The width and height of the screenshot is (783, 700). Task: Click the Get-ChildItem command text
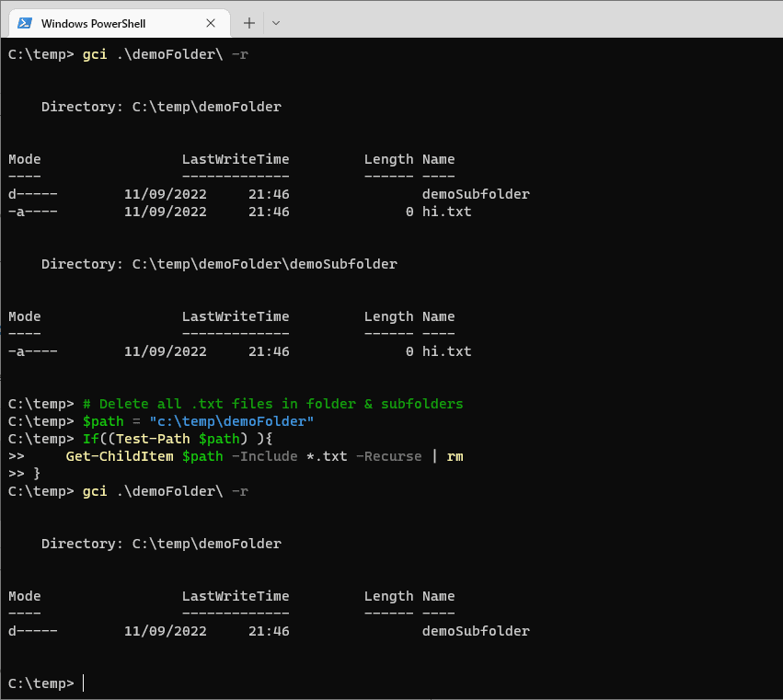point(119,455)
